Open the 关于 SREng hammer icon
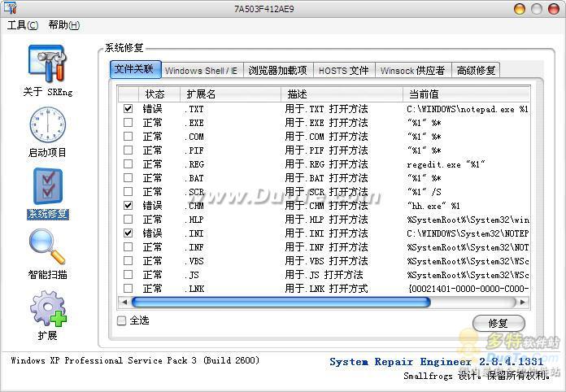The image size is (566, 392). click(x=47, y=64)
